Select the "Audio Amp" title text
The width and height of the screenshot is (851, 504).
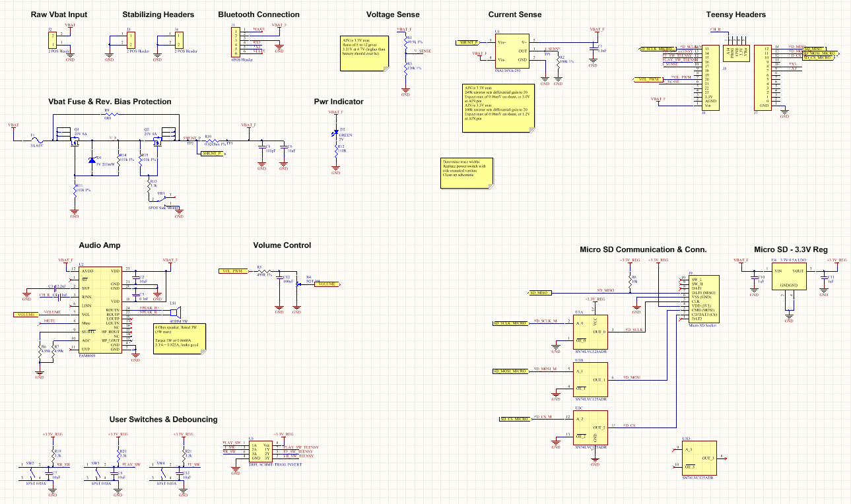click(x=100, y=245)
